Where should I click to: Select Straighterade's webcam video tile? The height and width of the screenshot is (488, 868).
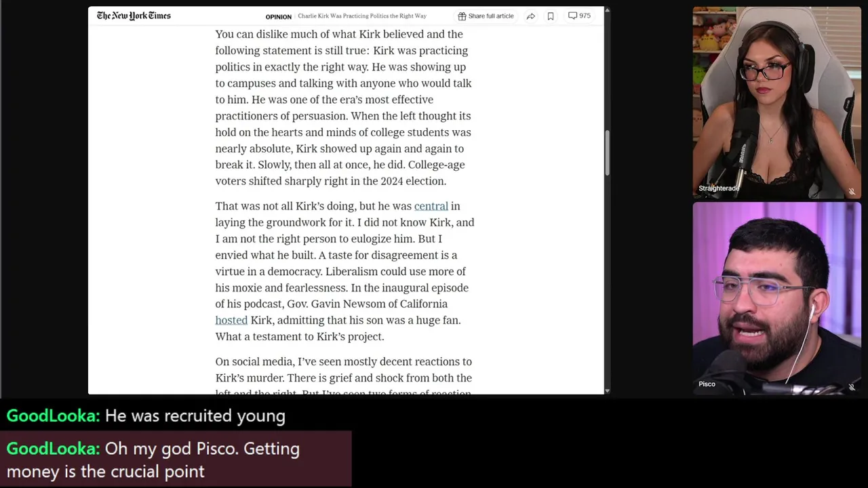[776, 102]
